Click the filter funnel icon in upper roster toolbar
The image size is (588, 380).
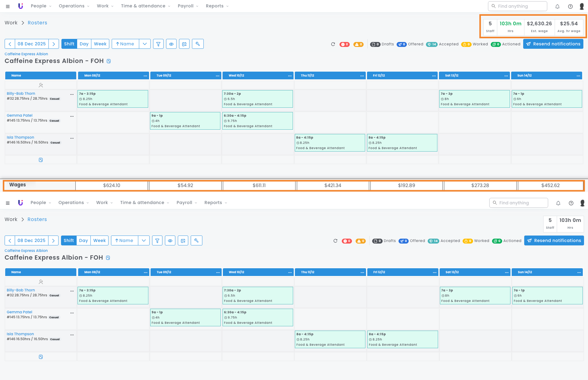pyautogui.click(x=158, y=44)
